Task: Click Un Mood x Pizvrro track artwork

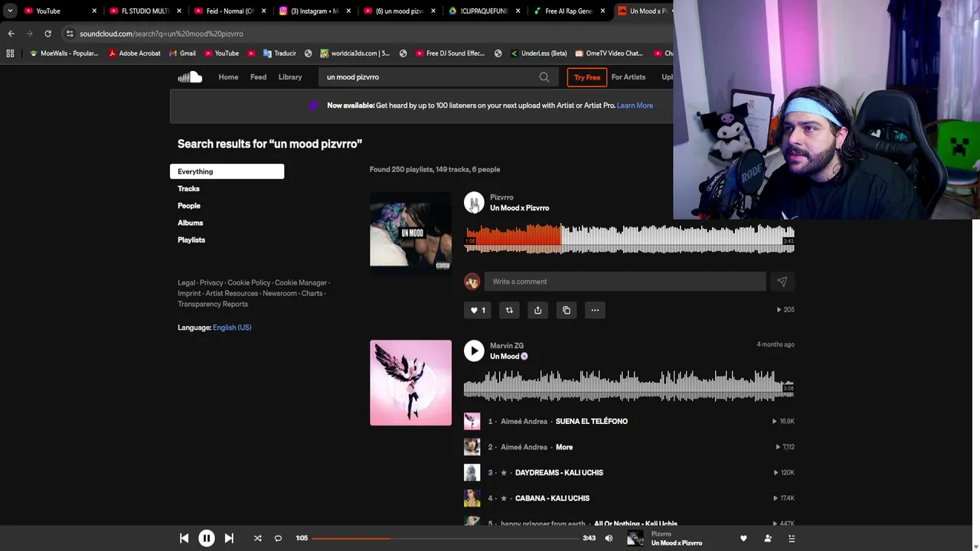Action: [x=410, y=234]
